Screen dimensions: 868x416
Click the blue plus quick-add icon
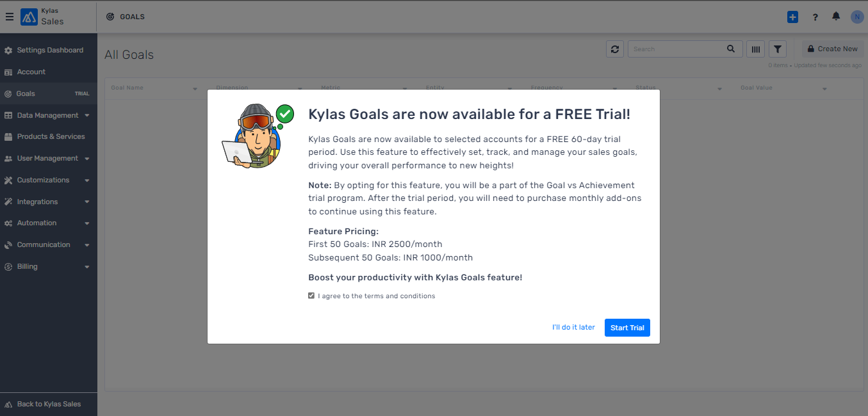click(x=793, y=17)
